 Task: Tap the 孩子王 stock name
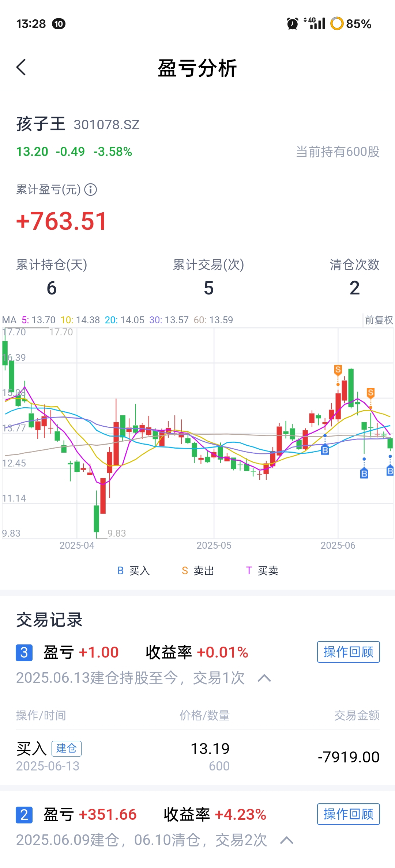click(41, 124)
